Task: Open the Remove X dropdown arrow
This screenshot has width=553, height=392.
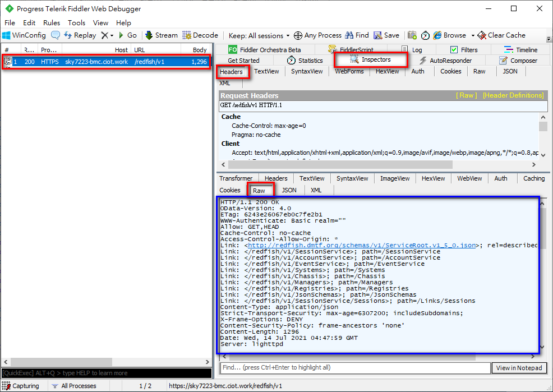Action: [111, 35]
